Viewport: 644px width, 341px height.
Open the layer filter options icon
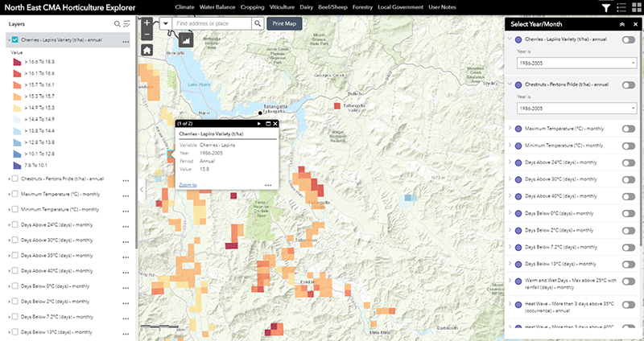click(x=126, y=24)
